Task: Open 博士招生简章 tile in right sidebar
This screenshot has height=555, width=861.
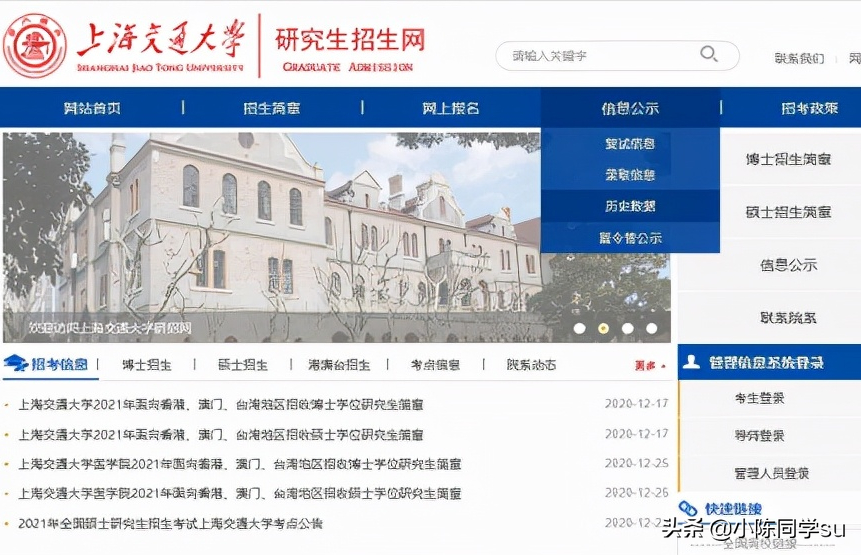Action: click(788, 160)
